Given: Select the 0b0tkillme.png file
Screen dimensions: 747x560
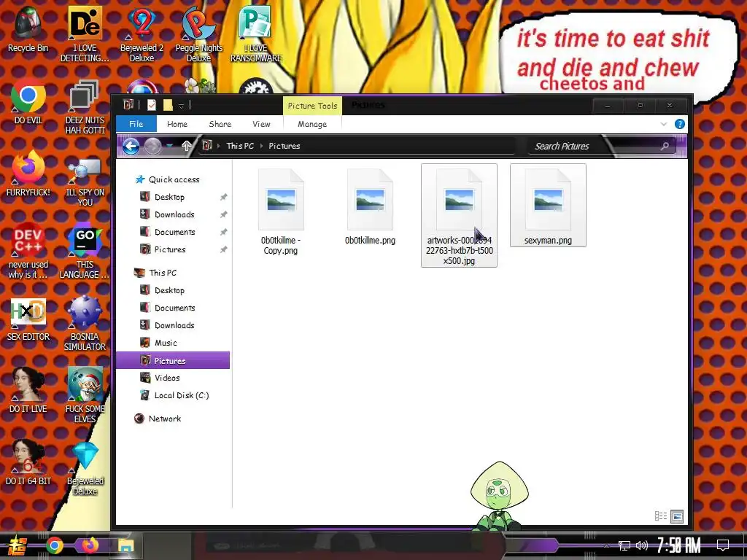Looking at the screenshot, I should click(x=370, y=206).
